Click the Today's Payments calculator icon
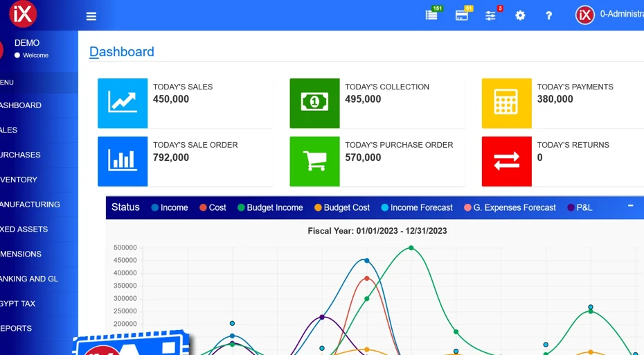 506,103
